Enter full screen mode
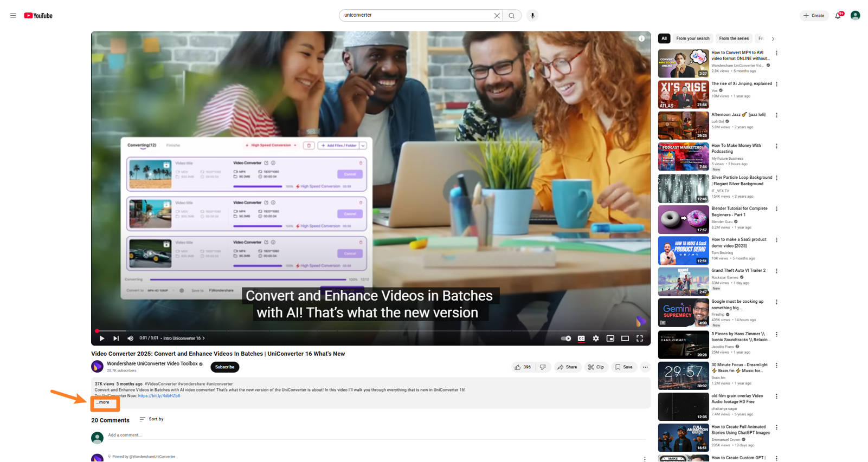Viewport: 868px width, 462px height. click(640, 339)
